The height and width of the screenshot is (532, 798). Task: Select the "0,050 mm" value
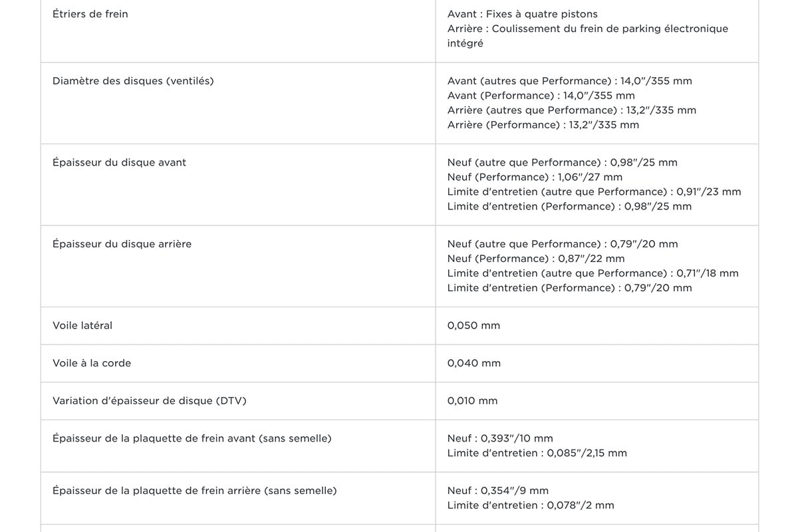(473, 326)
